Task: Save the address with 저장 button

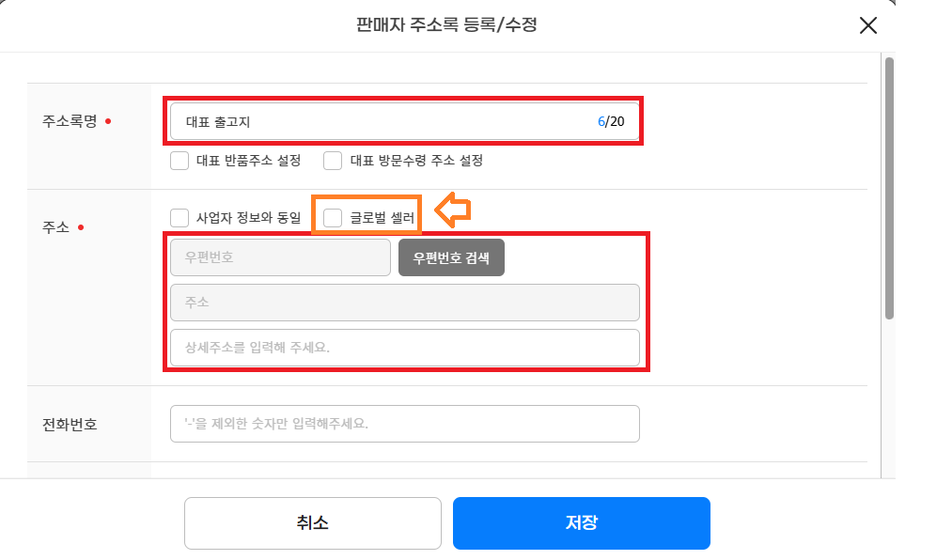Action: pos(581,523)
